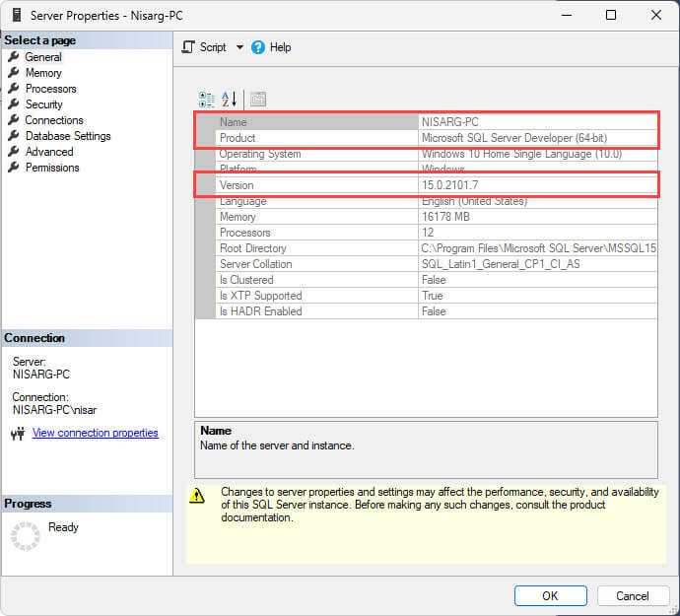This screenshot has height=616, width=680.
Task: Click the memory value 16178 MB
Action: 445,217
